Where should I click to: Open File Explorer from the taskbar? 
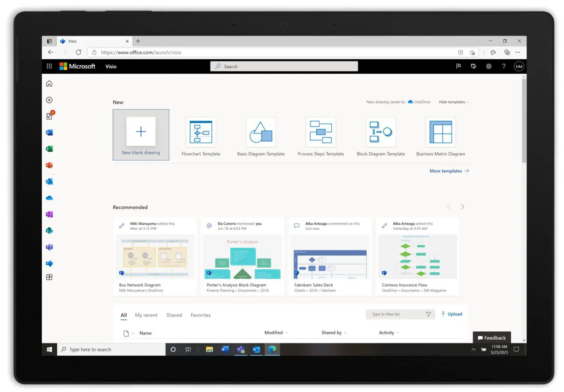pos(209,349)
